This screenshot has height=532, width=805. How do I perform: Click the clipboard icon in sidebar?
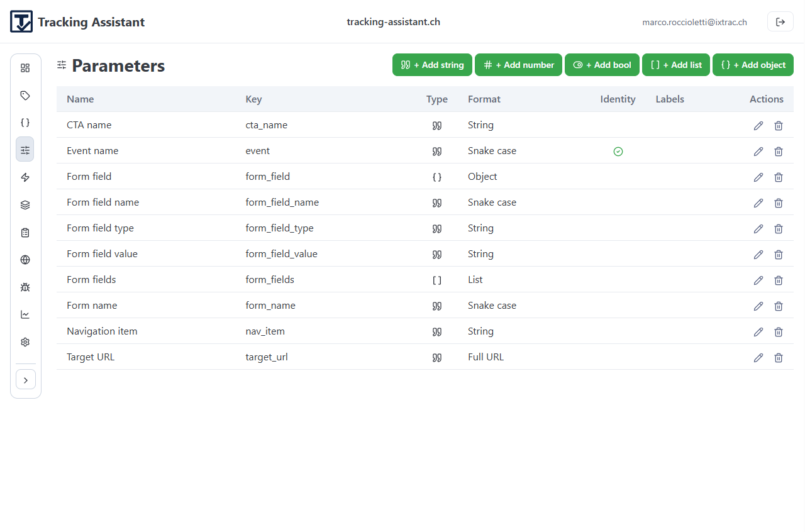click(x=25, y=233)
